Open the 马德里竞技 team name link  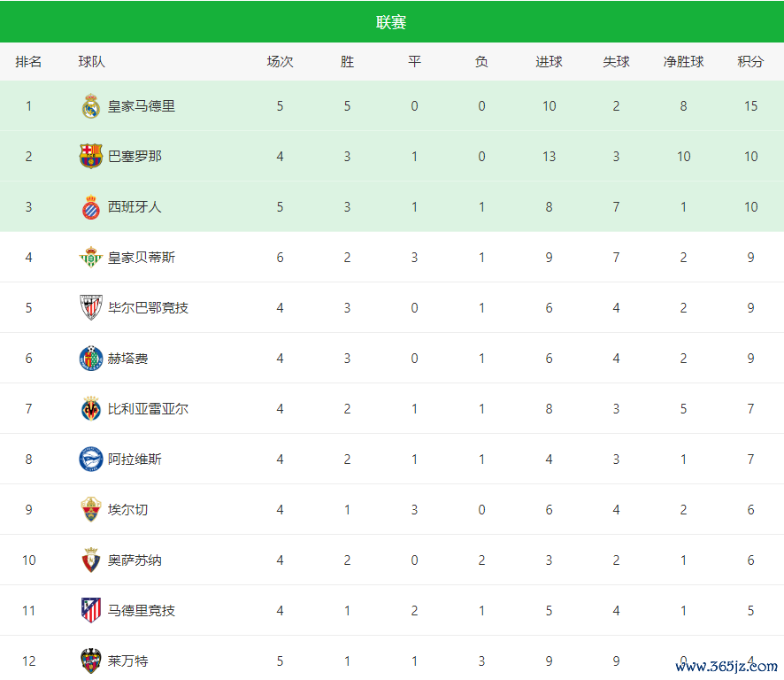coord(142,611)
